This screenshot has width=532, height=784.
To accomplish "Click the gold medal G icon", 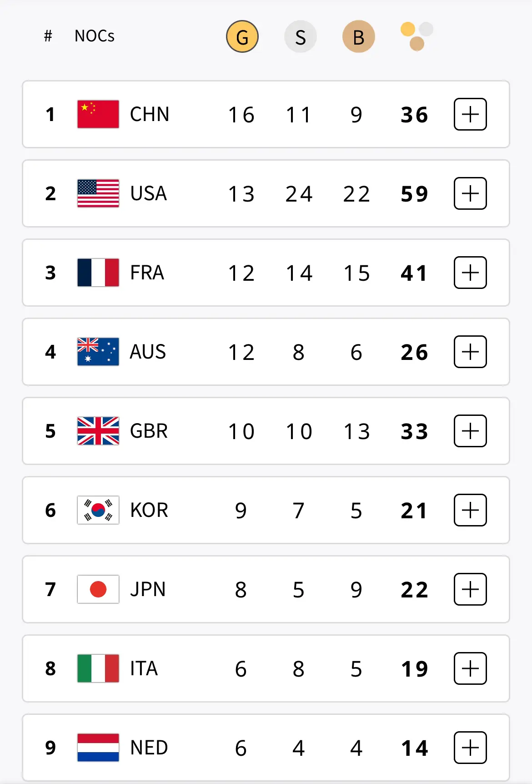I will point(242,36).
